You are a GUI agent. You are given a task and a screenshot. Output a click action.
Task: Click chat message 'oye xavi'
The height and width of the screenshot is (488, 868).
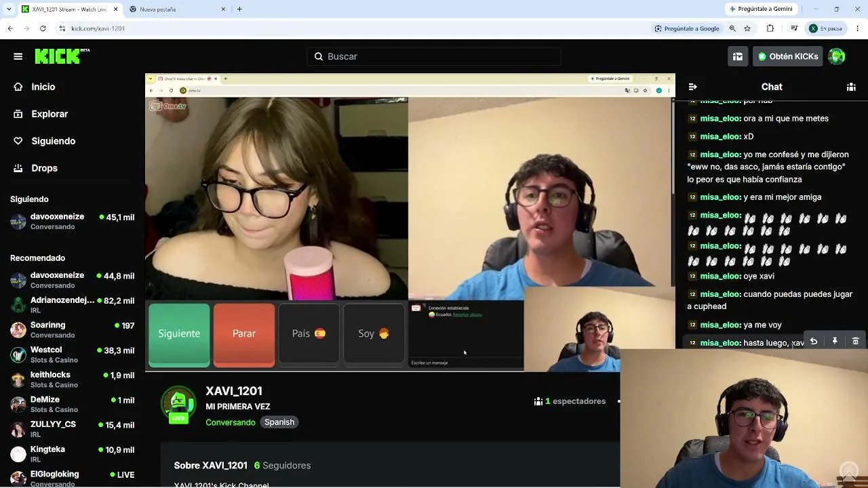point(759,276)
